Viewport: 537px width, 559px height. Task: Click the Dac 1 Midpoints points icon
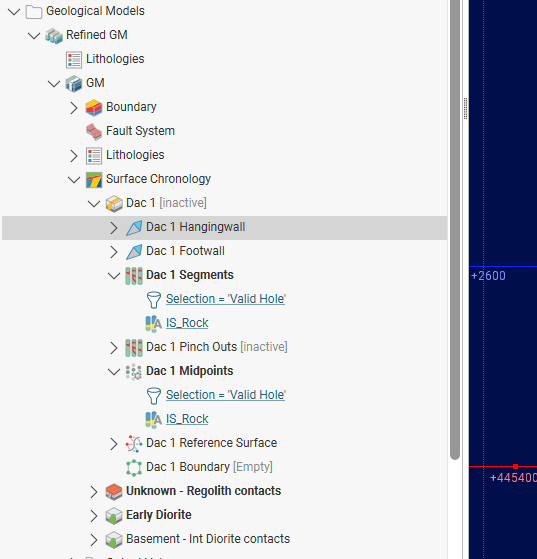[x=134, y=371]
